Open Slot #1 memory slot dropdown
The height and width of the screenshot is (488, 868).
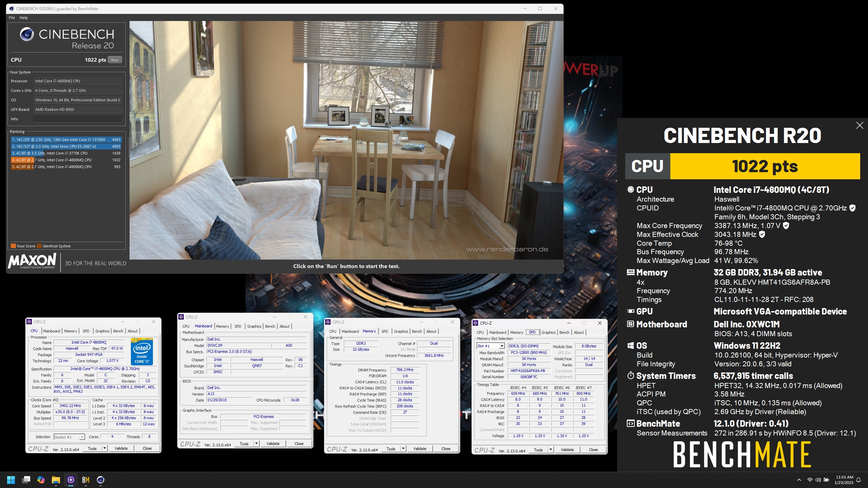pos(491,346)
